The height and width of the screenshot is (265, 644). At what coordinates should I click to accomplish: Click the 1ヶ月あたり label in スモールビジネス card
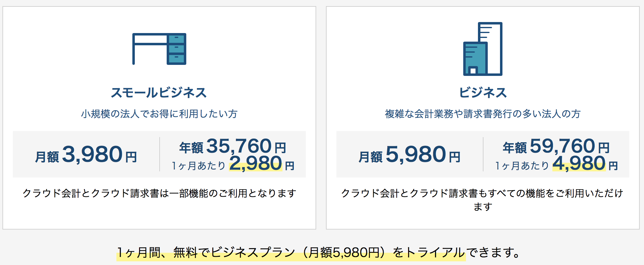coord(199,166)
